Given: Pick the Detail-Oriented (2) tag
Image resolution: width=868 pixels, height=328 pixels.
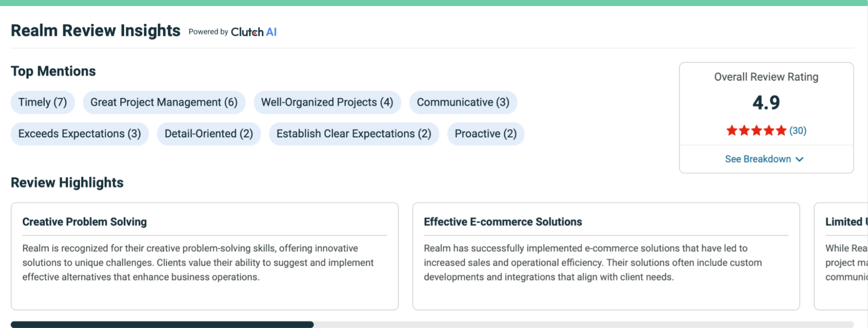Looking at the screenshot, I should point(209,134).
